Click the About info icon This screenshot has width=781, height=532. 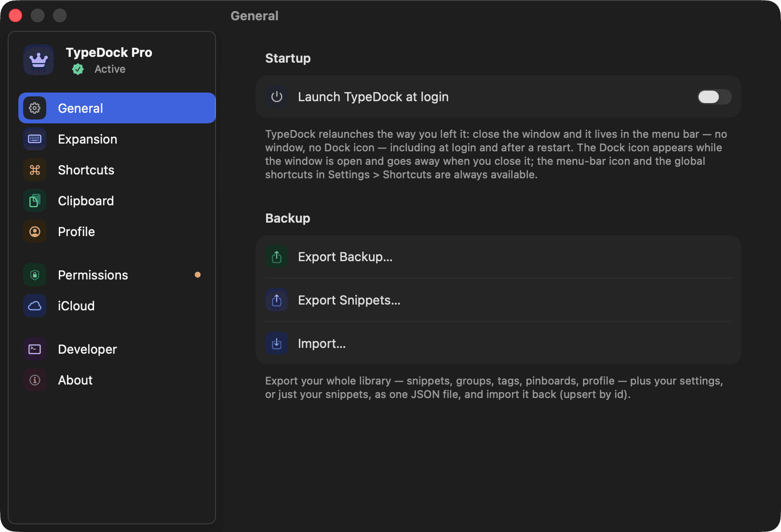(x=35, y=380)
